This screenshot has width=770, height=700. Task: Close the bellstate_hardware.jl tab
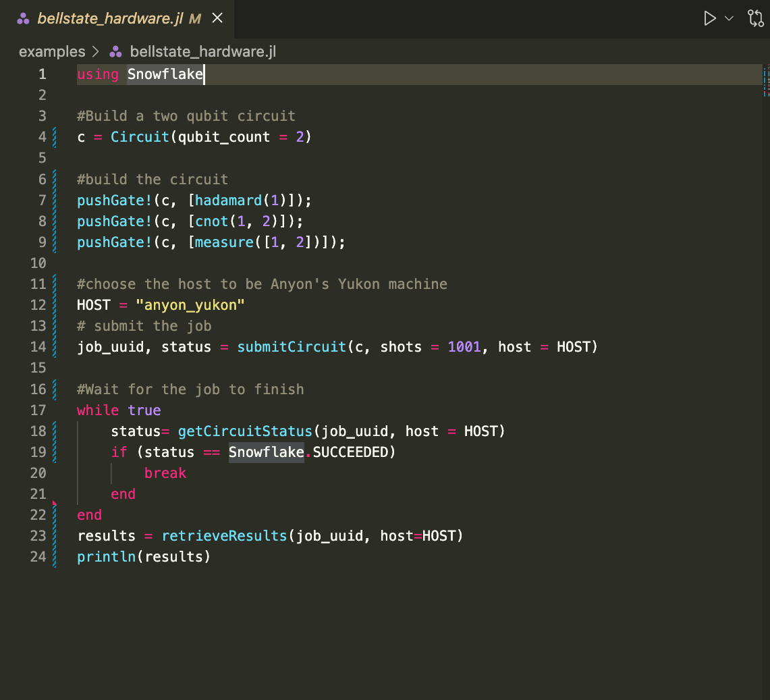point(217,18)
